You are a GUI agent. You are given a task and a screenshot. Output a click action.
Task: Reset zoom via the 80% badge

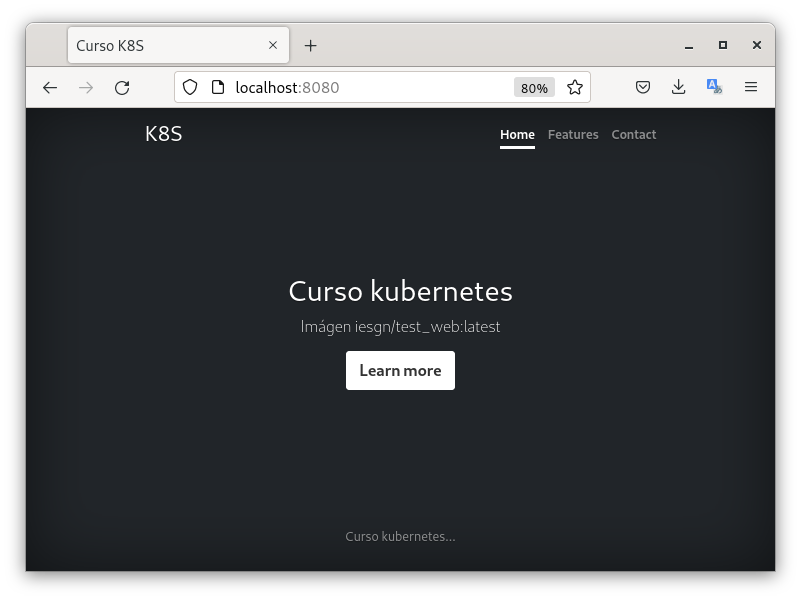(x=534, y=88)
